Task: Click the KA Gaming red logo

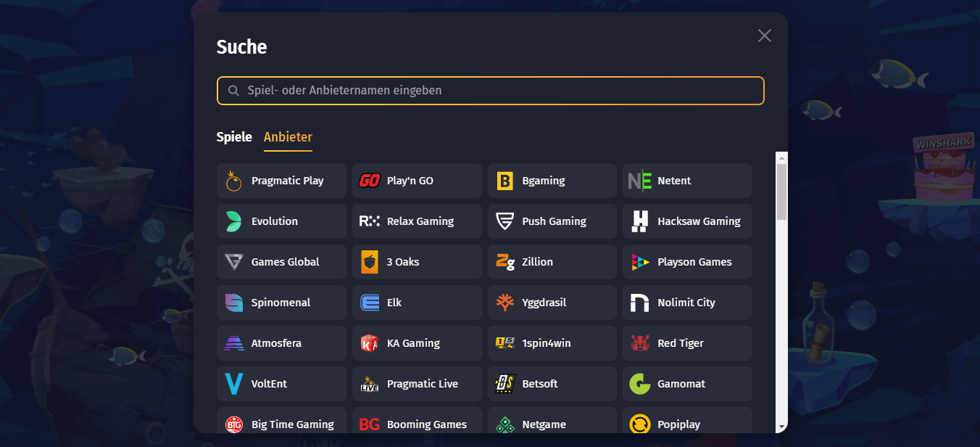Action: tap(370, 343)
